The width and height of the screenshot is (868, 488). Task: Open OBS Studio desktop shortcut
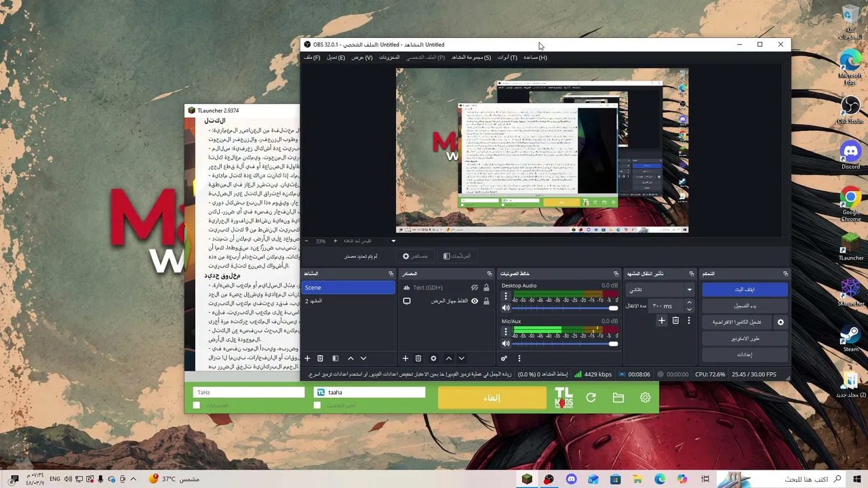pyautogui.click(x=850, y=110)
